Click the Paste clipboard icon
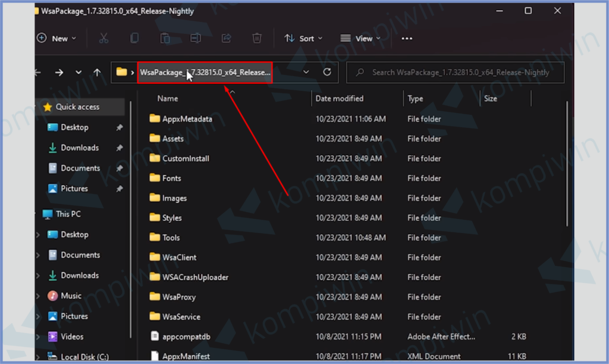Image resolution: width=609 pixels, height=364 pixels. [165, 38]
